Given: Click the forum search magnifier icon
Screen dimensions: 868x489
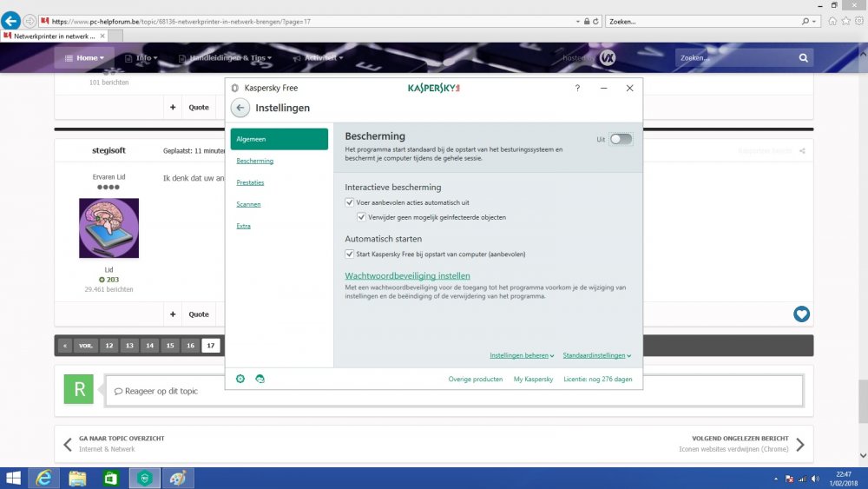Looking at the screenshot, I should (803, 57).
